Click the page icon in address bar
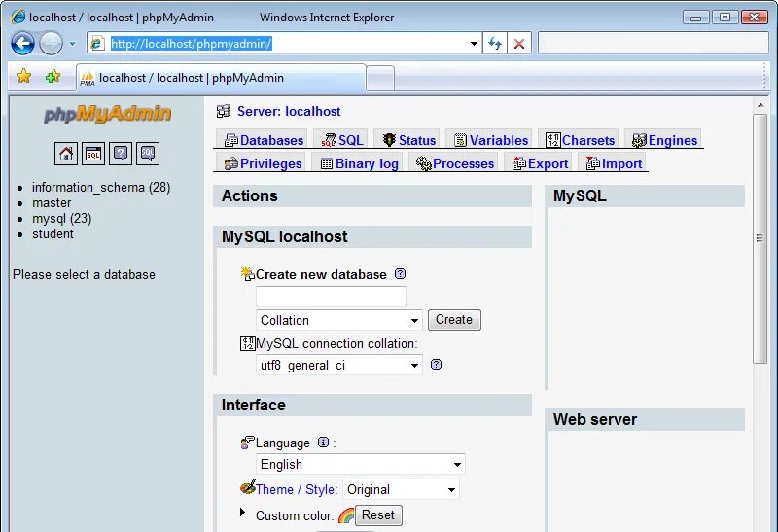Image resolution: width=778 pixels, height=532 pixels. [97, 44]
